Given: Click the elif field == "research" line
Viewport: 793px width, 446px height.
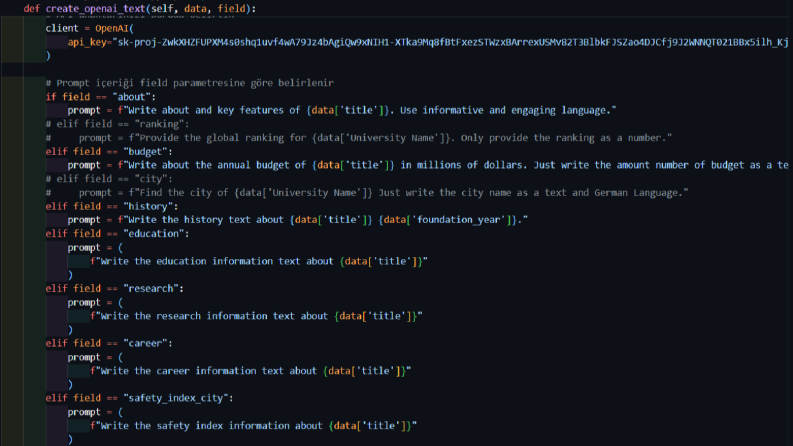Looking at the screenshot, I should (x=114, y=289).
